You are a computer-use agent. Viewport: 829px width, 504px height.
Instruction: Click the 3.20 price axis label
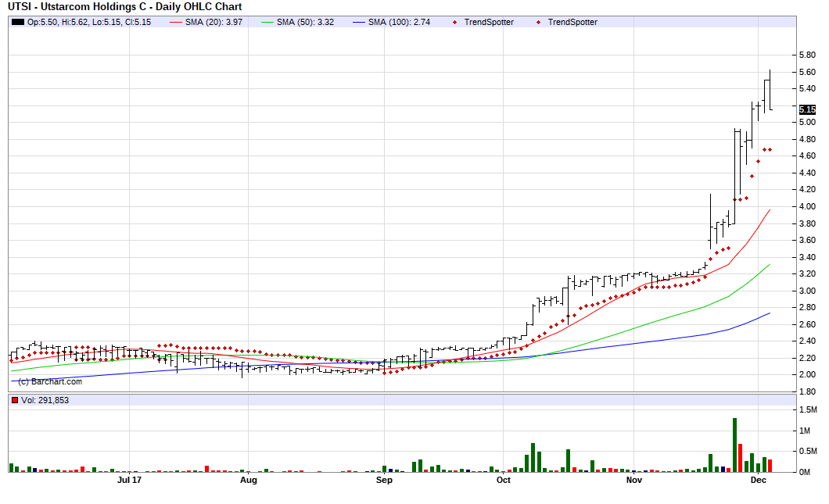807,273
